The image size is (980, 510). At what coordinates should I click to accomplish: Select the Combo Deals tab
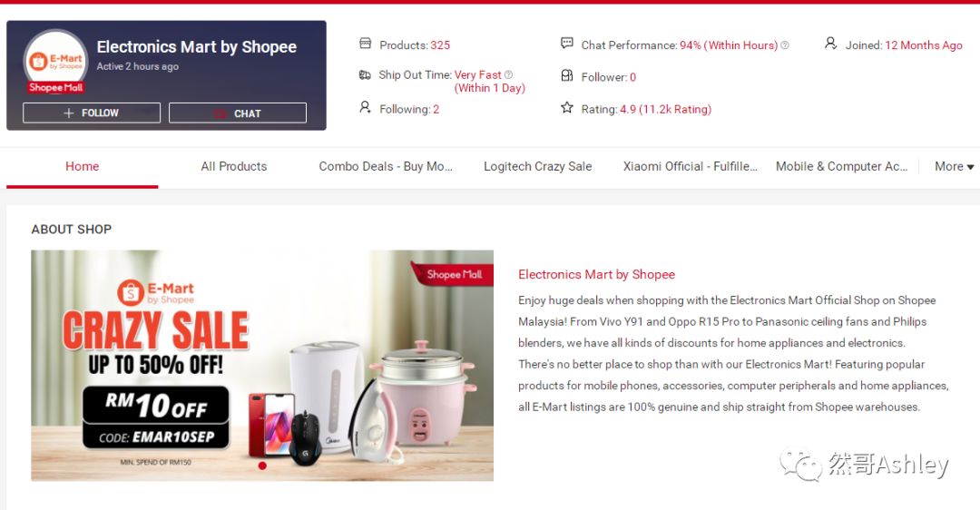[x=386, y=166]
